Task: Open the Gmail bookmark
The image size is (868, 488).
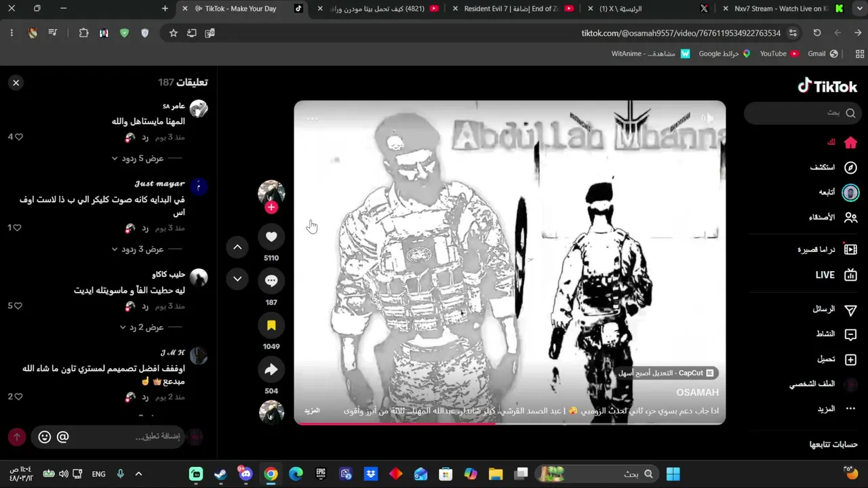Action: click(823, 54)
